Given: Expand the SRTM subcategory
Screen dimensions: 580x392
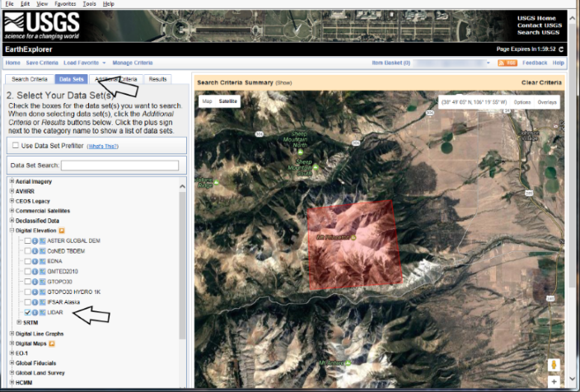Looking at the screenshot, I should [18, 323].
